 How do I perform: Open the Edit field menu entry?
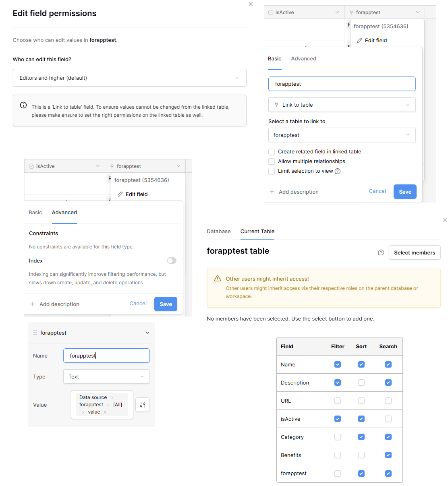tap(375, 40)
